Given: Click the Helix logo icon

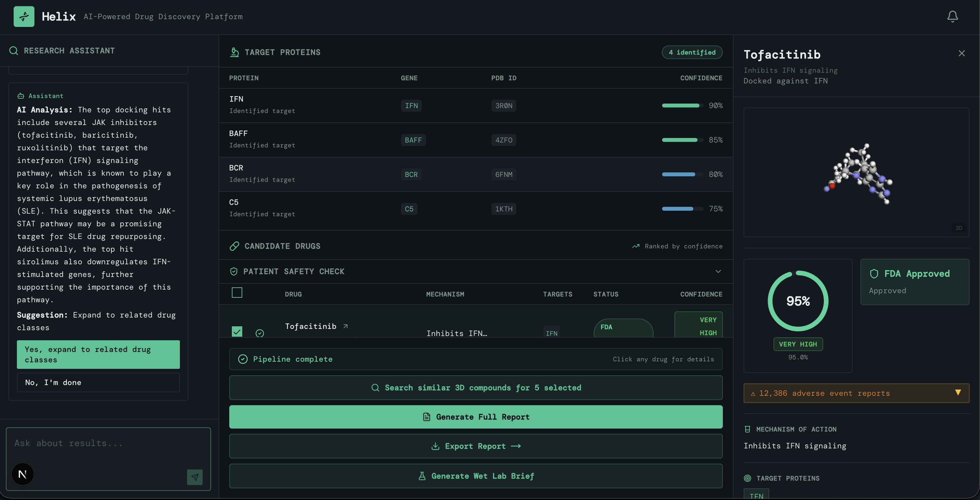Looking at the screenshot, I should point(24,16).
